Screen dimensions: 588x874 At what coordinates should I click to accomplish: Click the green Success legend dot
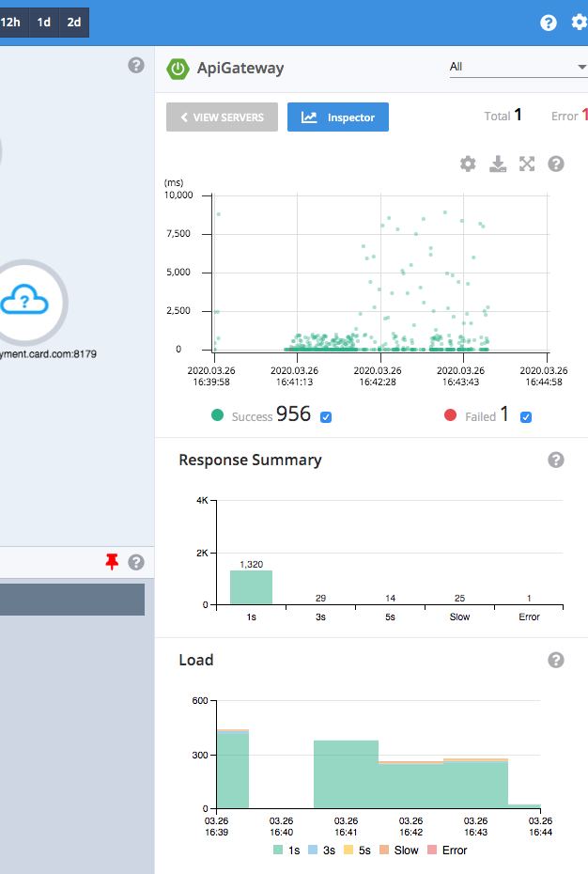tap(217, 415)
